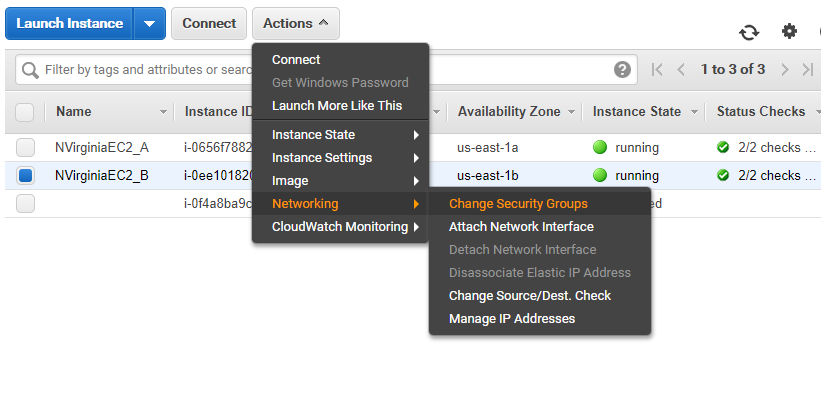
Task: Select Change Security Groups
Action: point(518,204)
